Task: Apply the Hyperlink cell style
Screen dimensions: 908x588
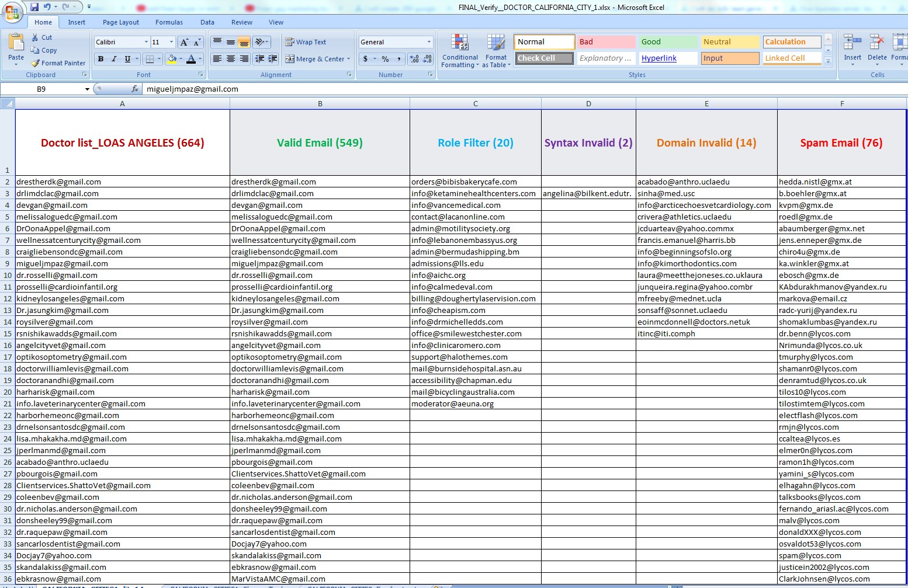Action: (659, 58)
